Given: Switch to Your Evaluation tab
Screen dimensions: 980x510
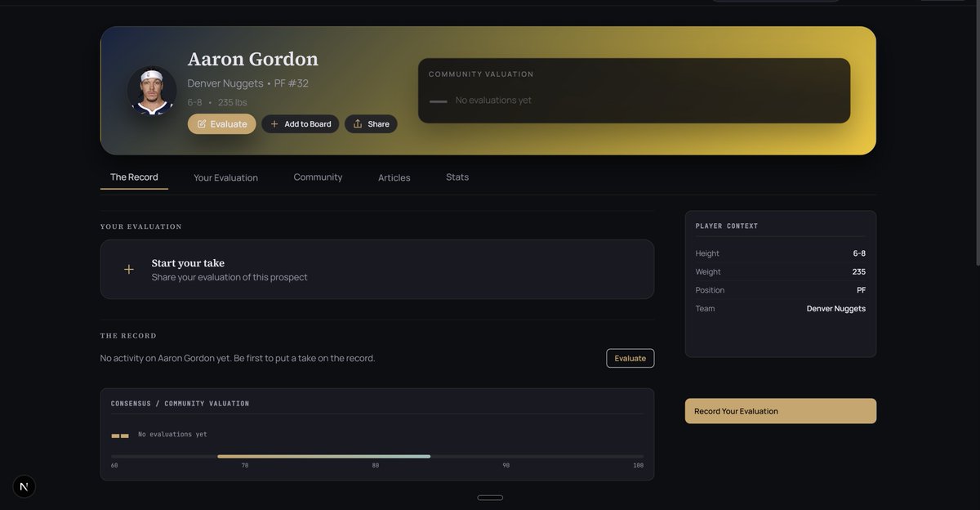Looking at the screenshot, I should point(225,177).
